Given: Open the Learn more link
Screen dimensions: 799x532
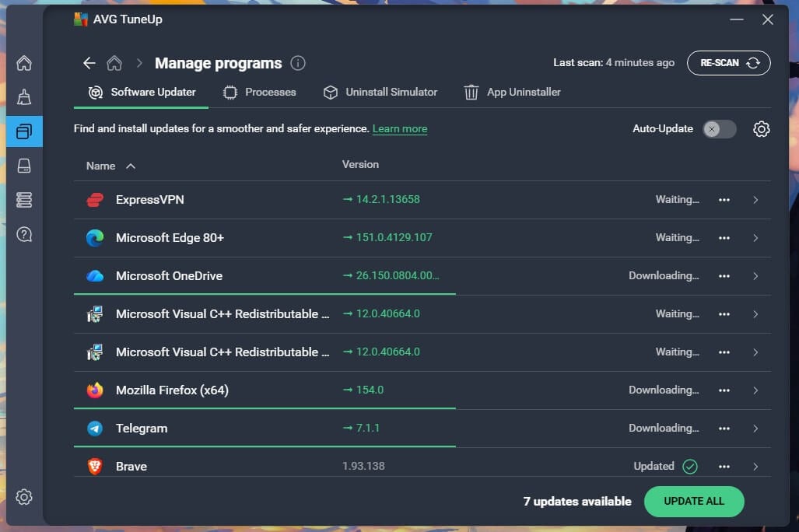Looking at the screenshot, I should click(400, 129).
